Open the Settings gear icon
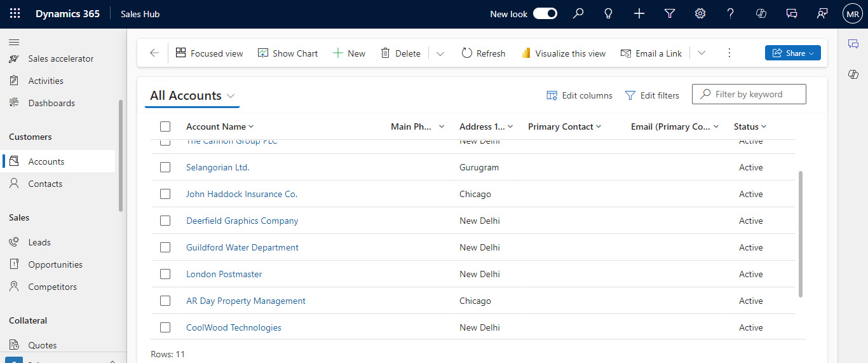This screenshot has height=363, width=868. pos(700,14)
